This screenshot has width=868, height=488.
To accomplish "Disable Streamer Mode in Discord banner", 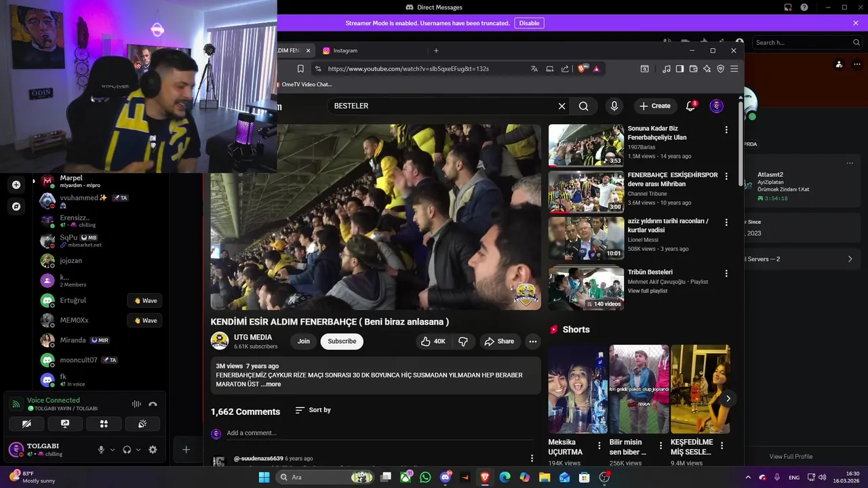I will [x=529, y=23].
